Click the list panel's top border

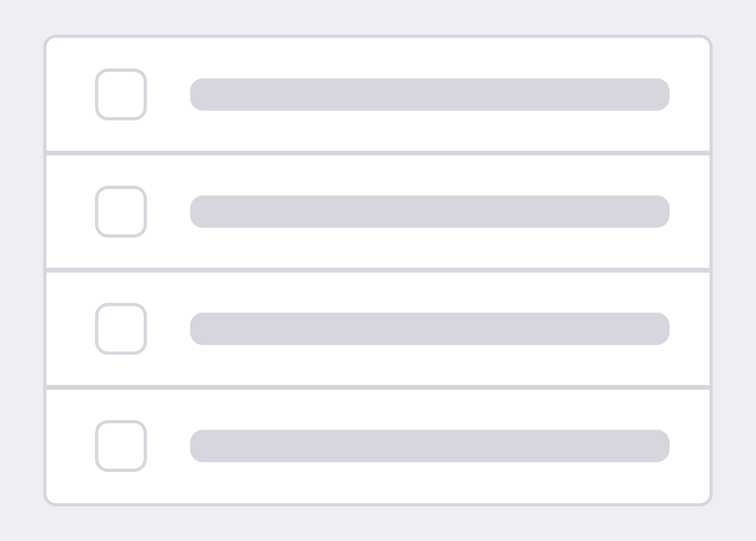tap(378, 36)
